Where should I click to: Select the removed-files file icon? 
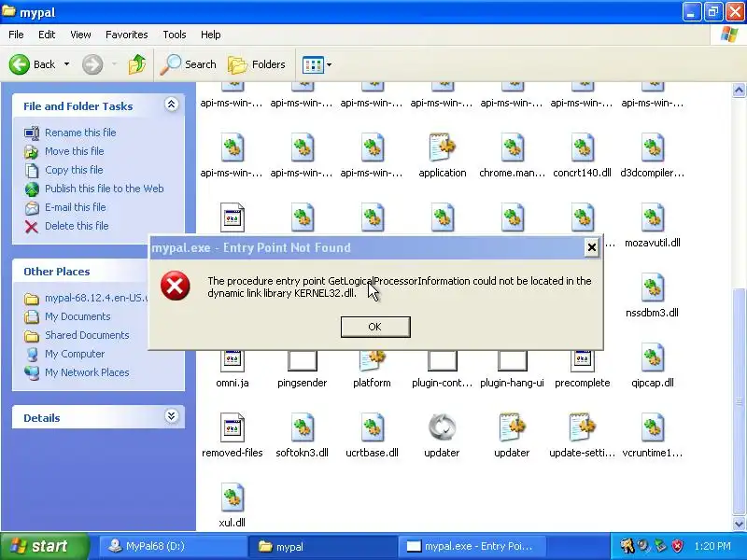[x=233, y=427]
